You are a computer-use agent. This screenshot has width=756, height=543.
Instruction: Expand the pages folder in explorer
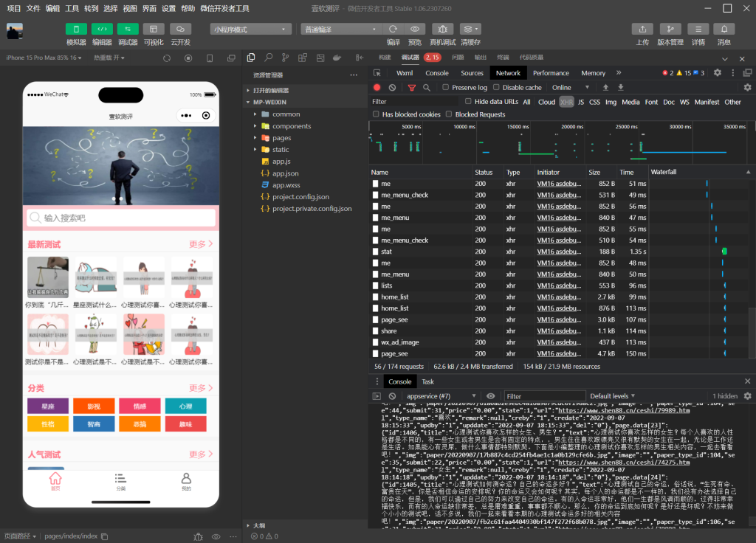pyautogui.click(x=281, y=138)
